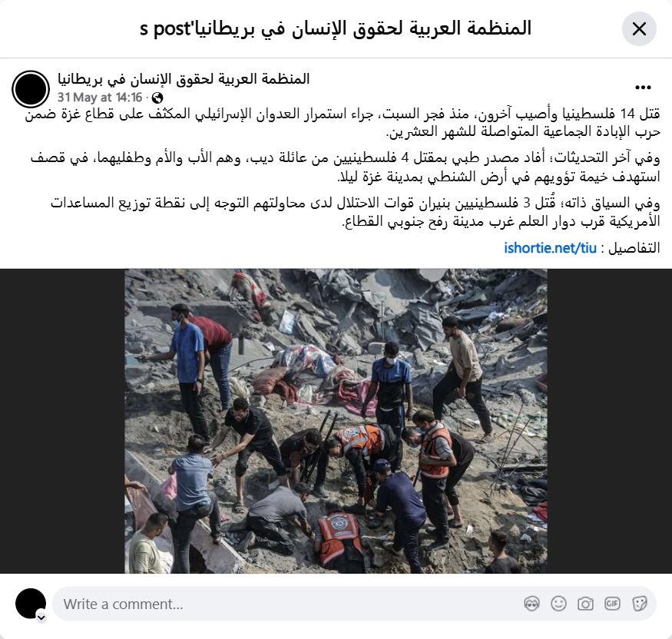Expand the commenting identity chevron on avatar

pos(41,617)
